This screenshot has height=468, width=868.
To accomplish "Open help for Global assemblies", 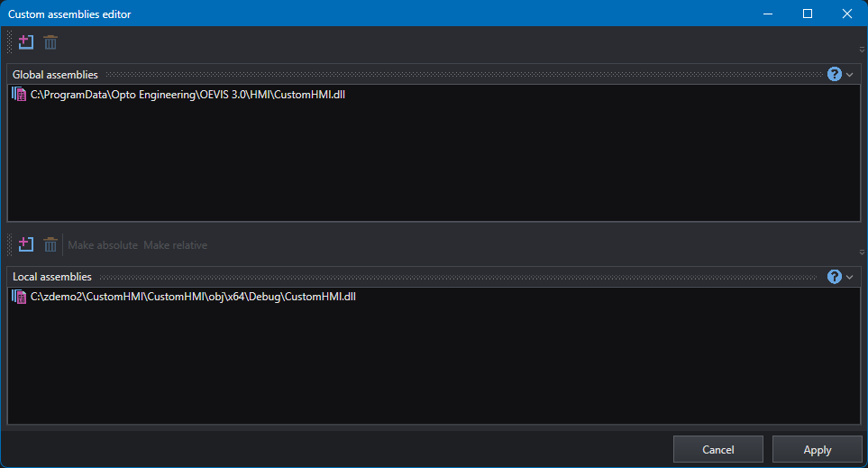I will (x=835, y=74).
